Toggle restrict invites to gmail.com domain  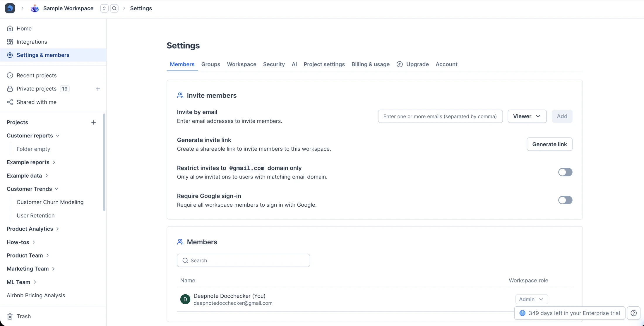pyautogui.click(x=565, y=172)
